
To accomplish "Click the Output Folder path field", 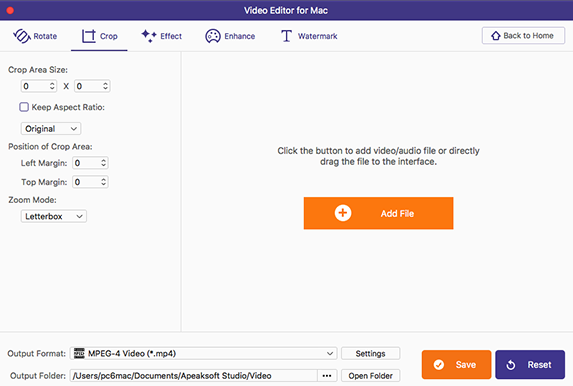I will tap(193, 375).
